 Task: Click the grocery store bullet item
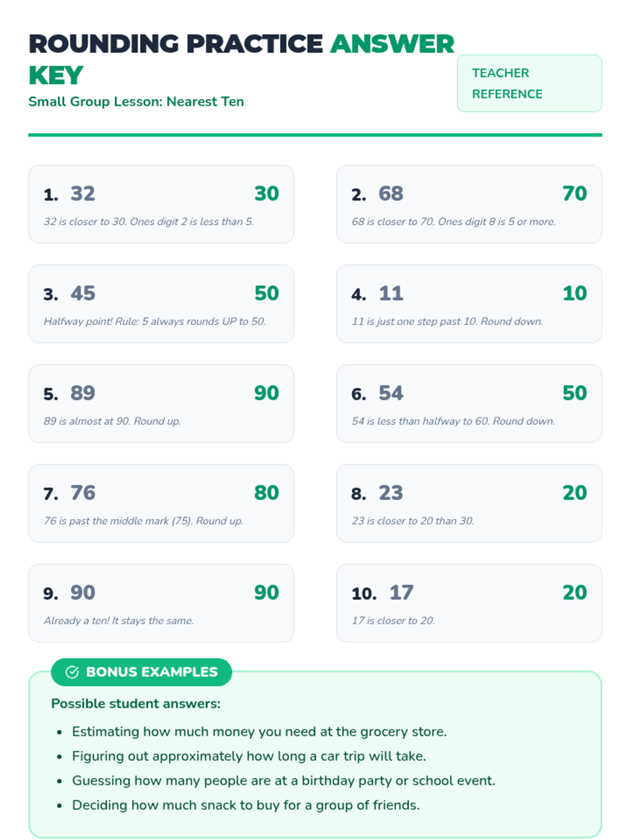[x=259, y=731]
